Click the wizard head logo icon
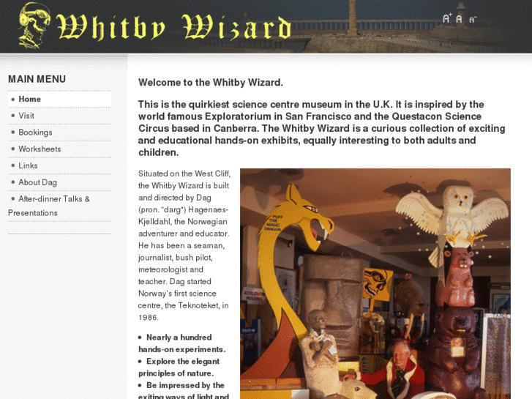 pyautogui.click(x=34, y=26)
